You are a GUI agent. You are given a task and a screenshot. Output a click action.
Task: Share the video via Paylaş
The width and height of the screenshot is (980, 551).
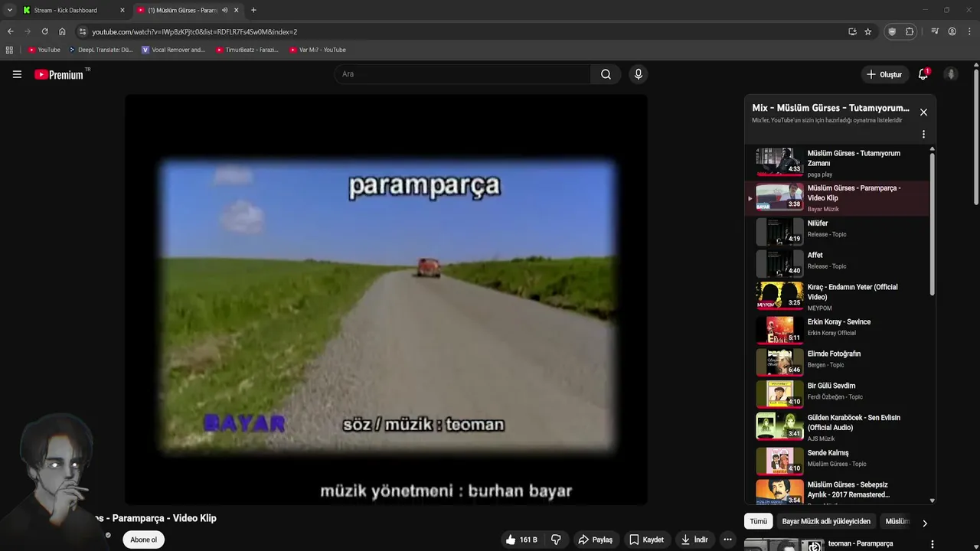click(595, 540)
